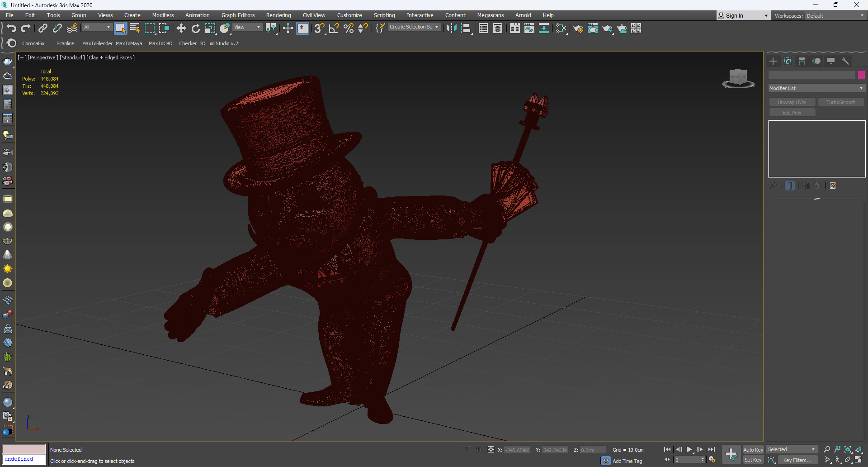
Task: Click the Unlink Selection icon
Action: click(57, 29)
